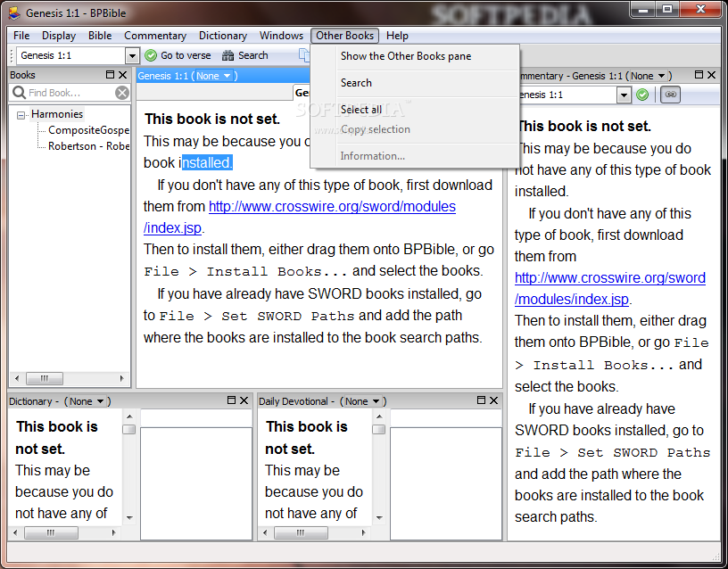Click Daily Devotional vertical scroll up arrow
Viewport: 728px width, 569px height.
coord(379,416)
